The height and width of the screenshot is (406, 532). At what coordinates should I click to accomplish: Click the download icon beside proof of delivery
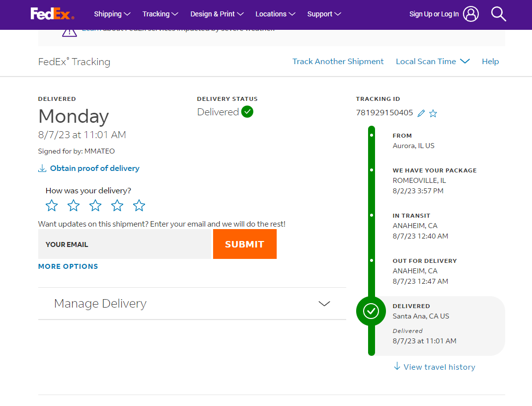(x=42, y=168)
